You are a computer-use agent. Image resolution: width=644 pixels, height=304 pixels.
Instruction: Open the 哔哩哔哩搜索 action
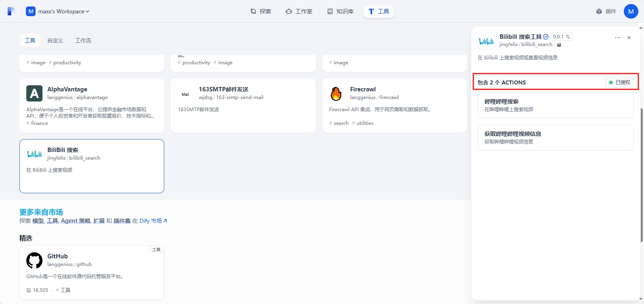click(556, 105)
